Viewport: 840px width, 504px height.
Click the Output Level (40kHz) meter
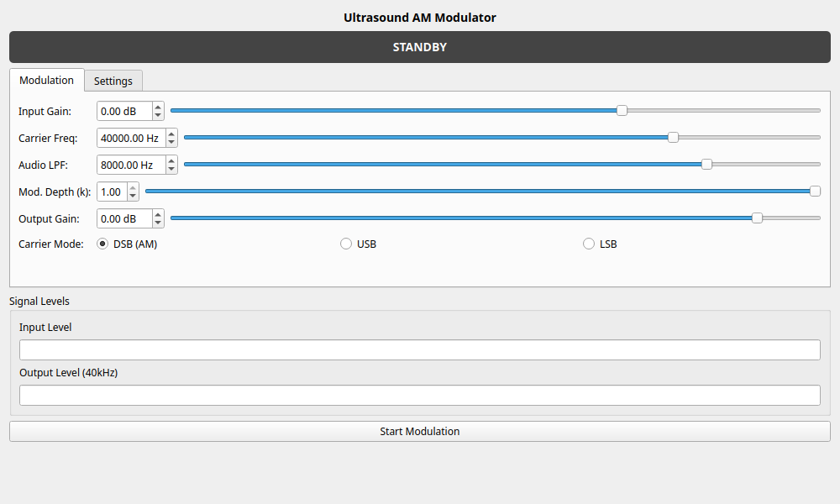point(420,395)
